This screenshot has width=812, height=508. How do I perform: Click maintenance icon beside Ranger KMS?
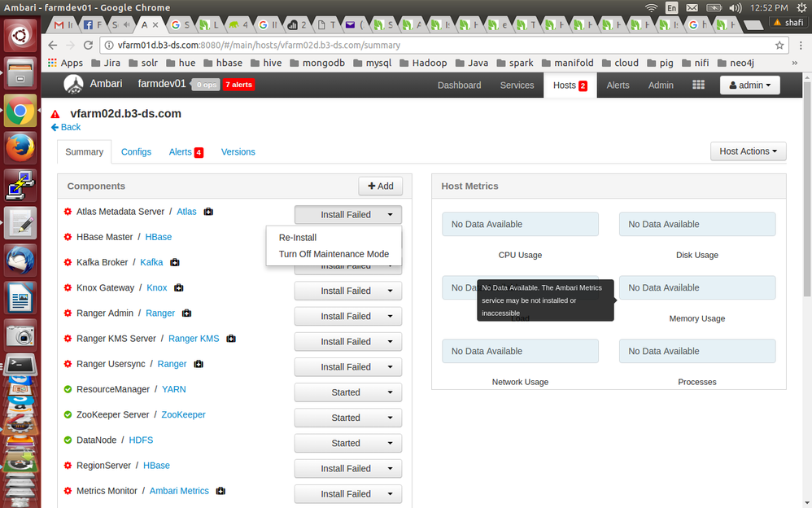click(x=231, y=339)
